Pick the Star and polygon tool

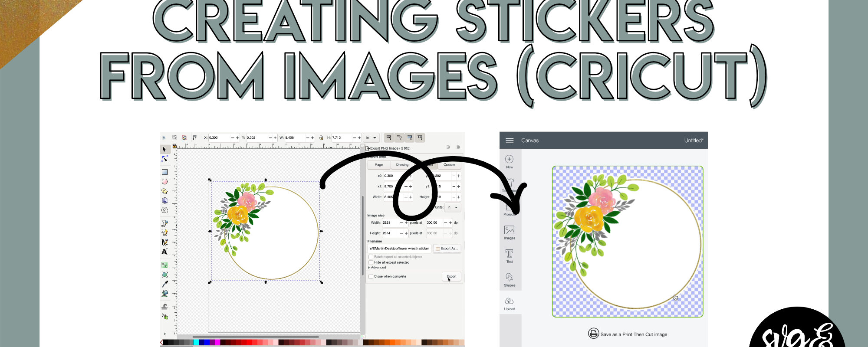tap(164, 191)
